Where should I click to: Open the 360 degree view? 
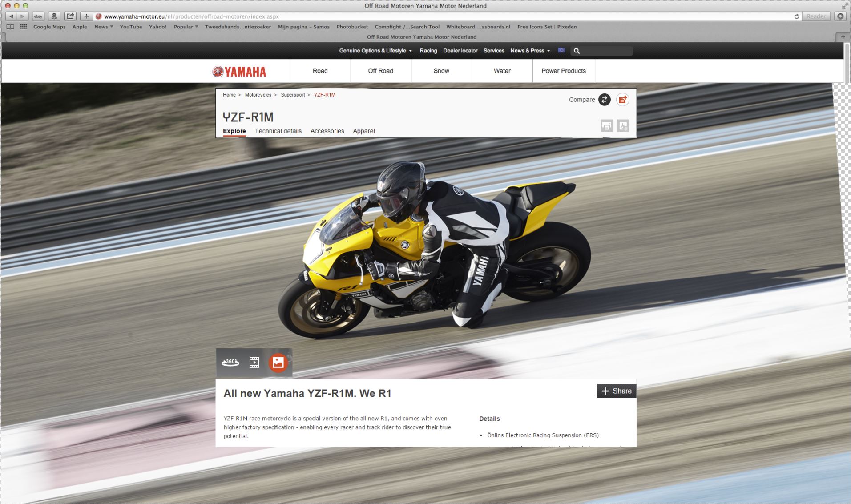[230, 363]
